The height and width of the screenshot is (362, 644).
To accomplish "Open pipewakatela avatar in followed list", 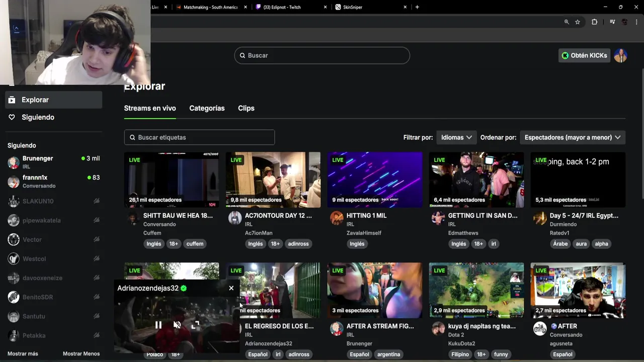I will click(14, 220).
